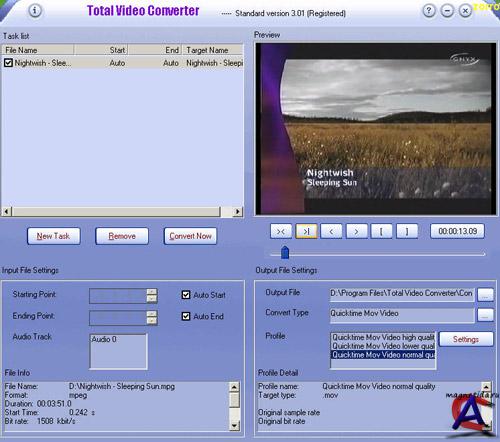Click the Format 'mpeg' value
500x442 pixels.
78,395
